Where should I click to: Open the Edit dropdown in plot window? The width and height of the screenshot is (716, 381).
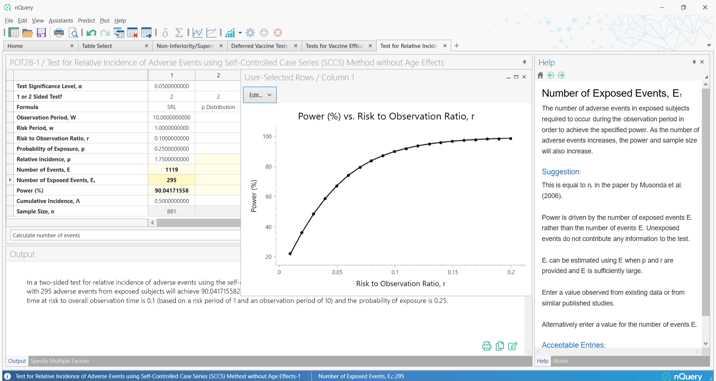pyautogui.click(x=260, y=95)
